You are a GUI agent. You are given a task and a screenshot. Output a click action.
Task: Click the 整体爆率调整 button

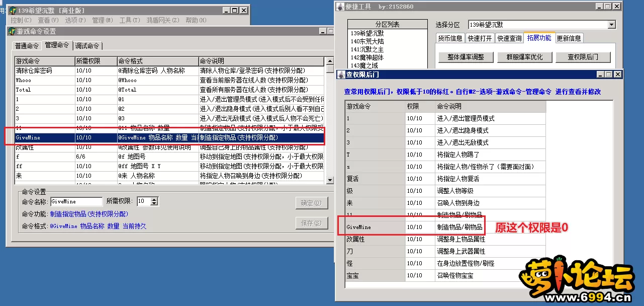click(466, 57)
